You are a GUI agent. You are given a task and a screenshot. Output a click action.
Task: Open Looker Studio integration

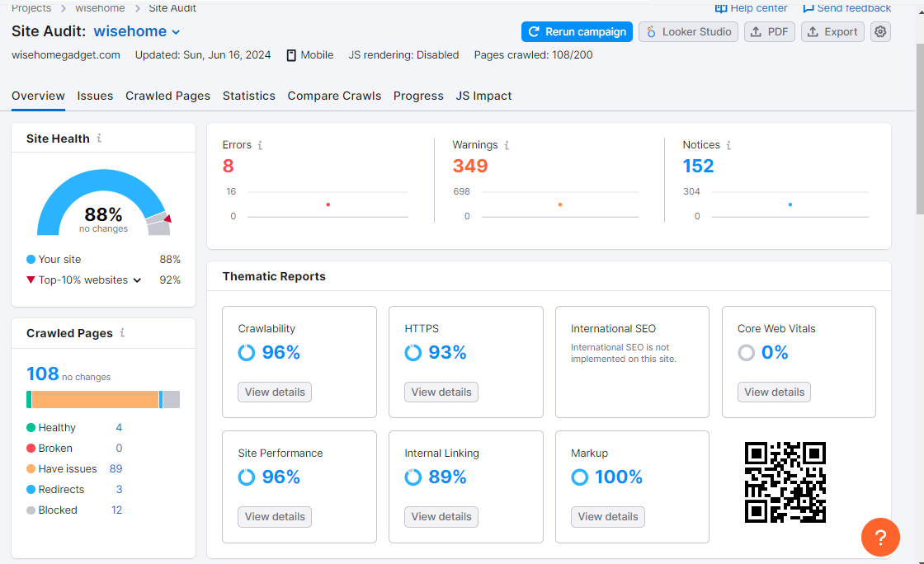pos(688,32)
